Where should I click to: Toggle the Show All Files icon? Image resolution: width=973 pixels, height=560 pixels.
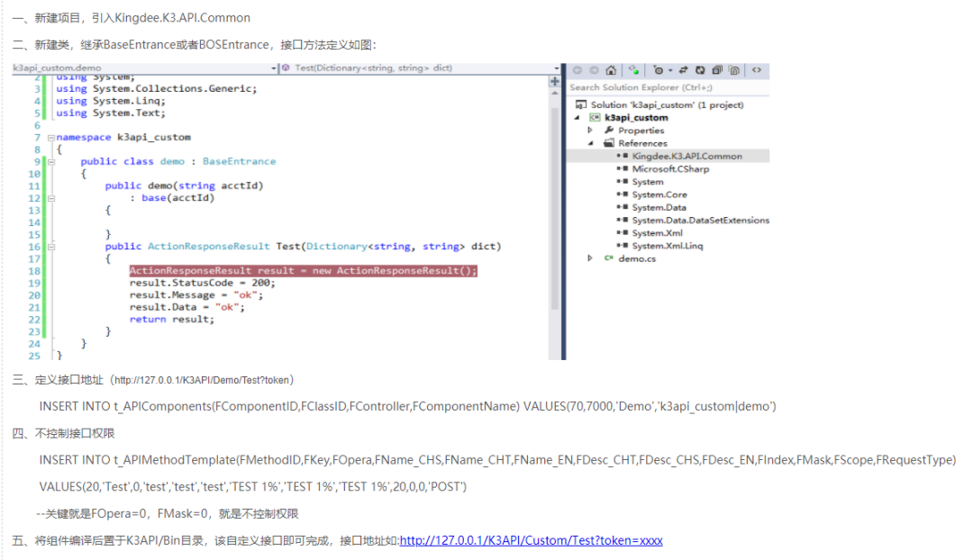(x=734, y=70)
